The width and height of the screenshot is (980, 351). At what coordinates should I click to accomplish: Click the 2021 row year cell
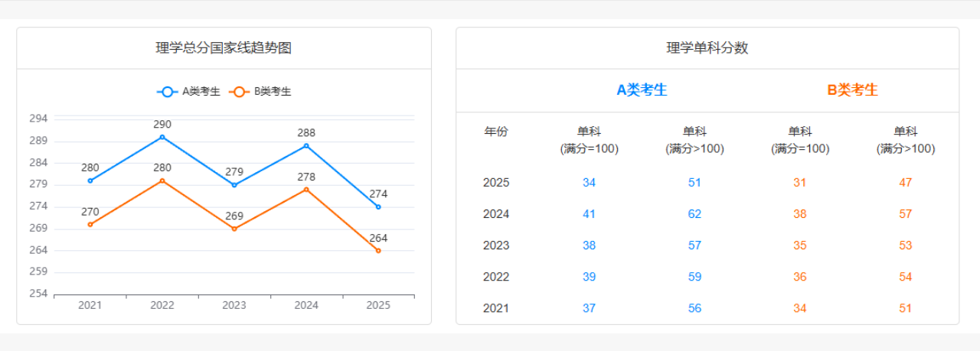pyautogui.click(x=495, y=308)
